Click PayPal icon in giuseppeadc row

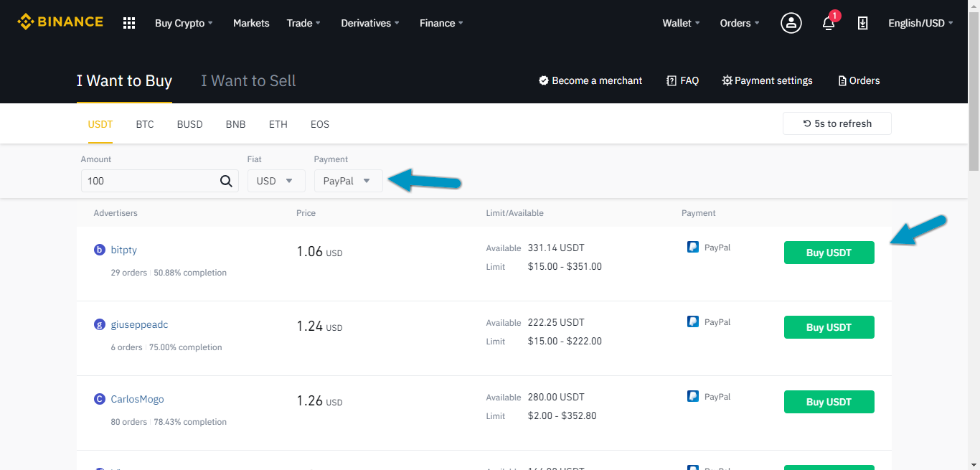[693, 321]
